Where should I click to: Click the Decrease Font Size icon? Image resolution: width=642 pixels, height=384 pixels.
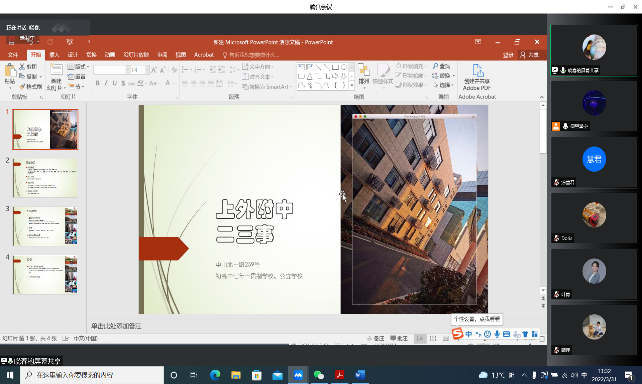[163, 70]
